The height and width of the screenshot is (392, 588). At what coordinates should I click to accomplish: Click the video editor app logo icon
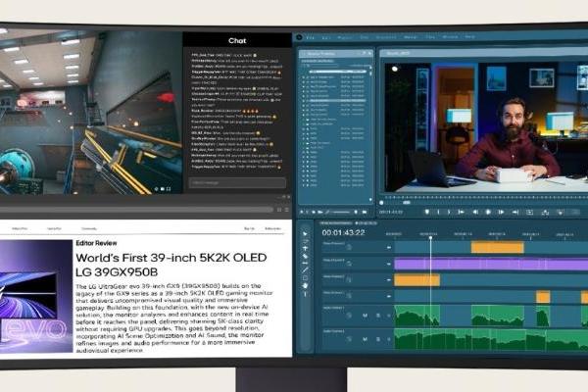tap(299, 37)
